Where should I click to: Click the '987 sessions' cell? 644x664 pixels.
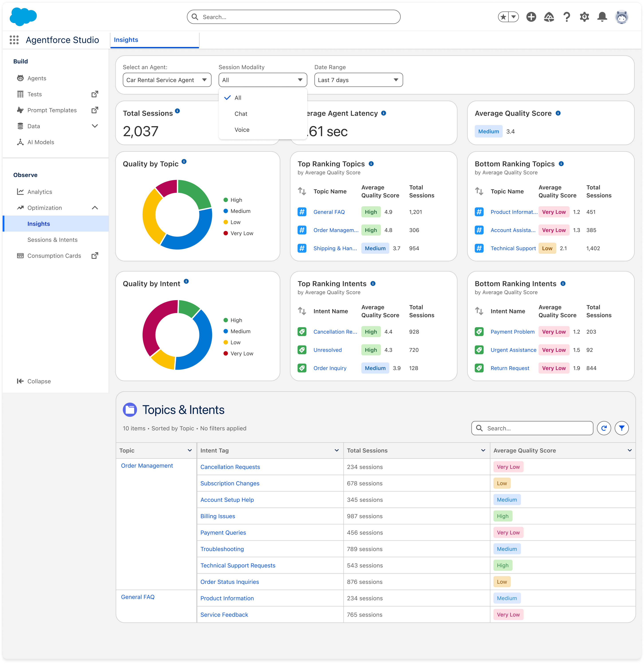[x=416, y=516]
